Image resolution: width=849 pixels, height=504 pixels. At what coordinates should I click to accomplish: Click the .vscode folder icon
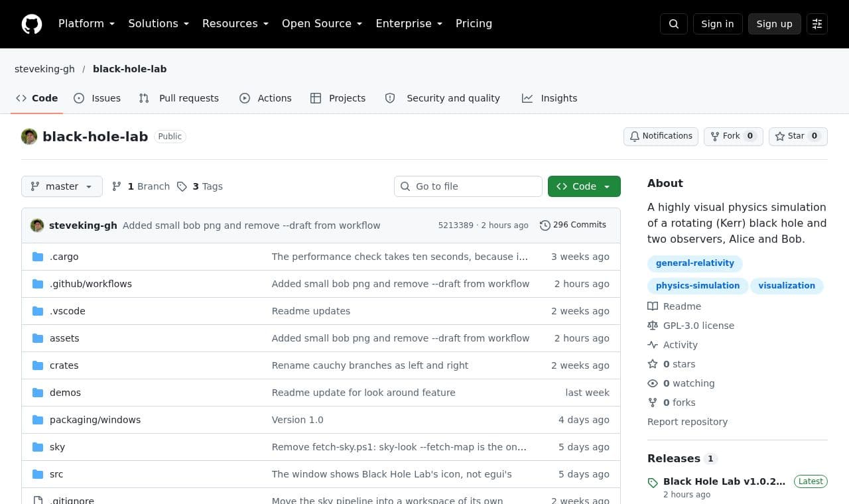point(38,311)
